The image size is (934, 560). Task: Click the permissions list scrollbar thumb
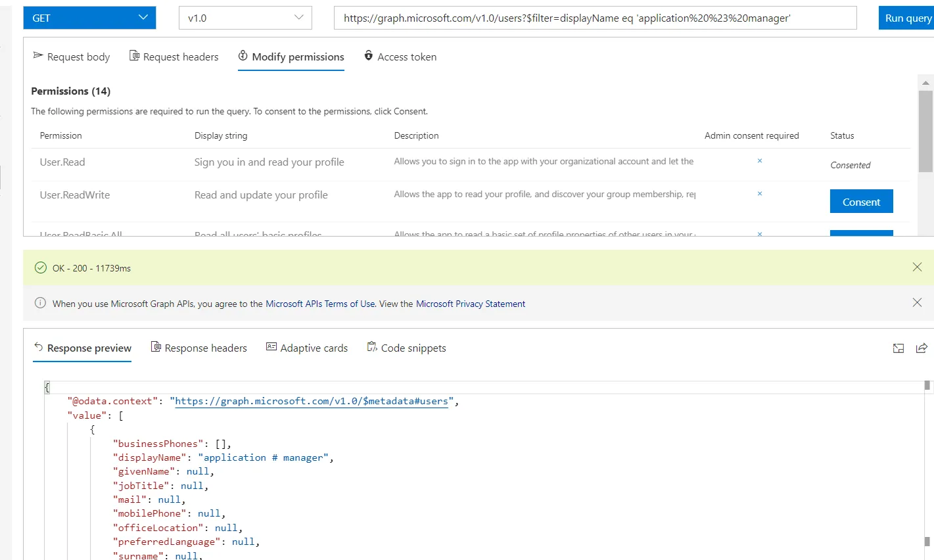[x=925, y=130]
